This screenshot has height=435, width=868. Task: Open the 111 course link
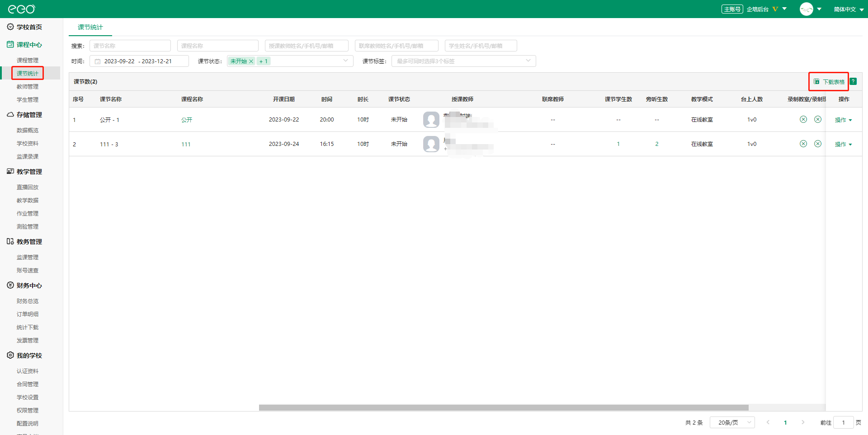pyautogui.click(x=186, y=144)
